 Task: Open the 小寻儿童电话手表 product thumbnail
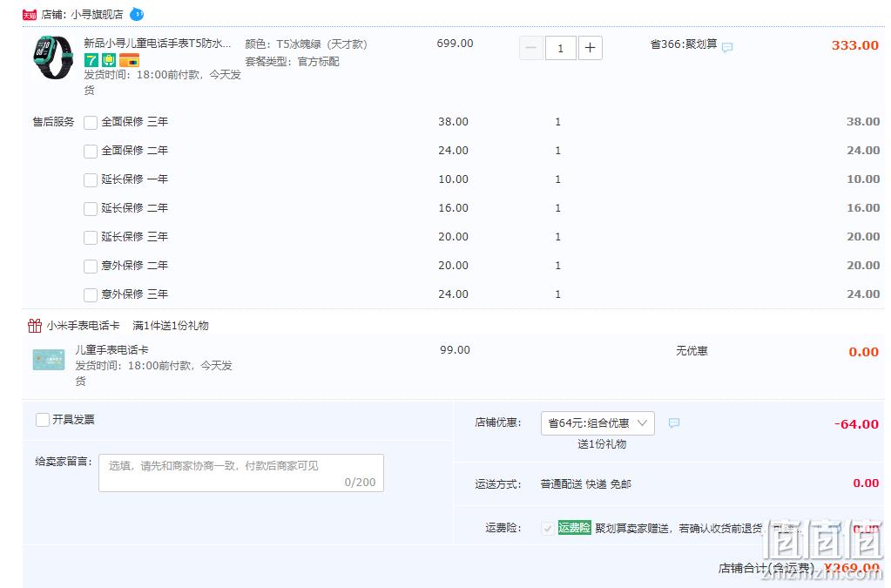[x=53, y=57]
